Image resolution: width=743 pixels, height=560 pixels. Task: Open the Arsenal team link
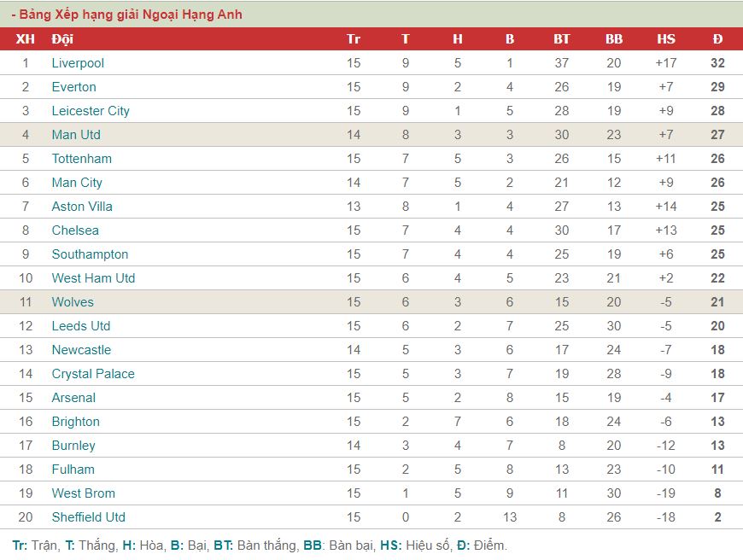point(73,398)
